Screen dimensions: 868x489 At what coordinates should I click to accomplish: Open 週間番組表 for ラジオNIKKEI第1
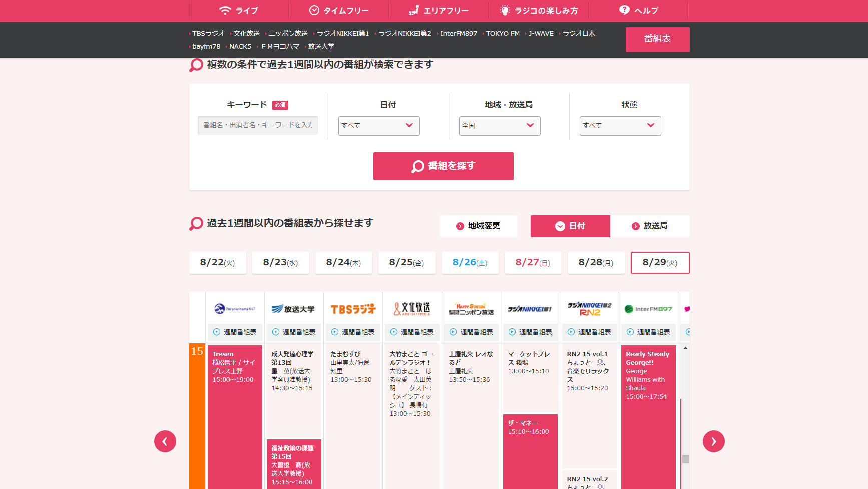pos(530,332)
